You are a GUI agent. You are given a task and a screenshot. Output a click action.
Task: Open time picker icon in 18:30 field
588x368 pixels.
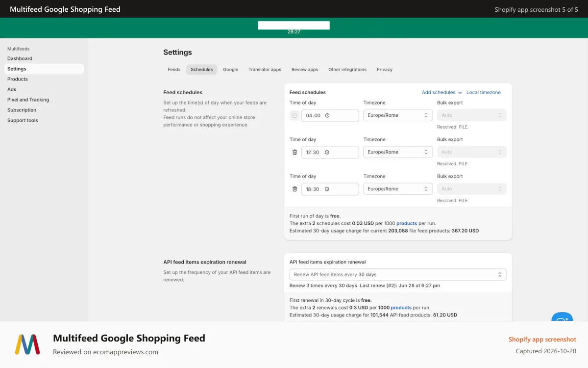[x=327, y=189]
